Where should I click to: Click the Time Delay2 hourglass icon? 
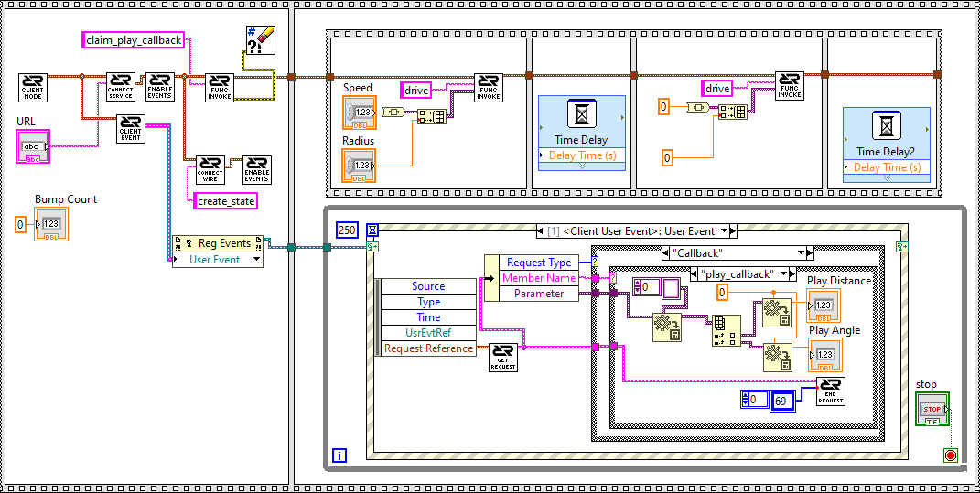pos(887,127)
